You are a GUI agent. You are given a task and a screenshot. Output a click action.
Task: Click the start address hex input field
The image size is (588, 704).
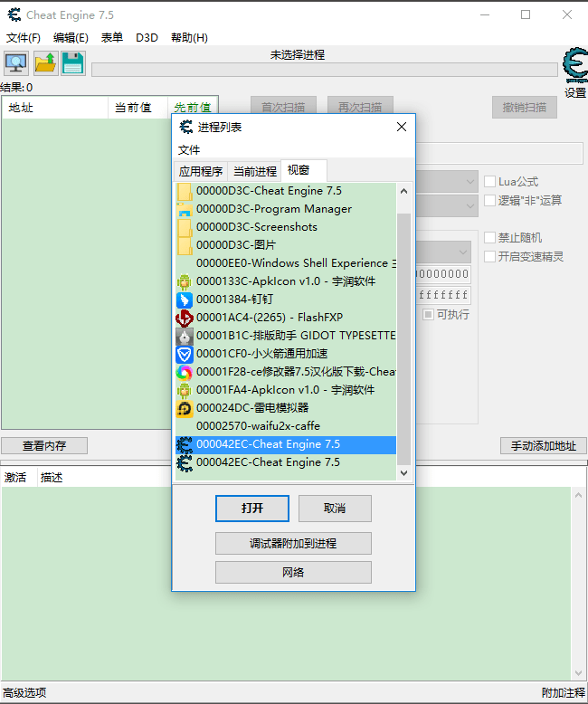pyautogui.click(x=442, y=274)
